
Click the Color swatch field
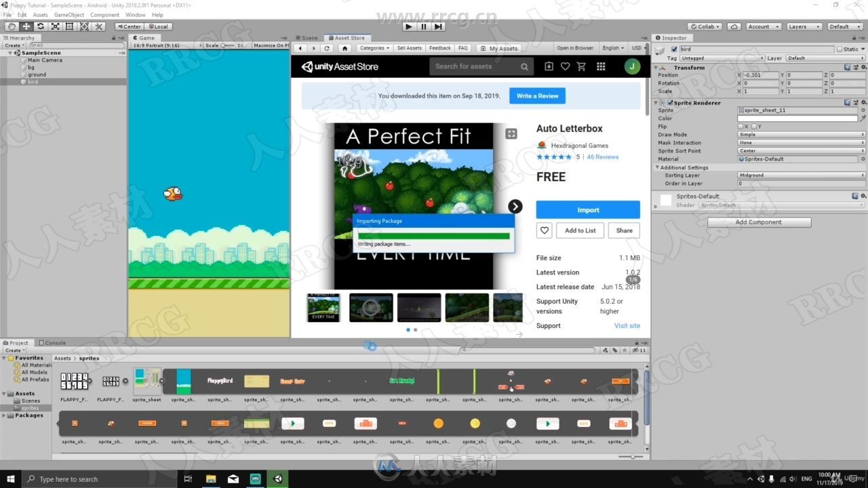pos(797,118)
